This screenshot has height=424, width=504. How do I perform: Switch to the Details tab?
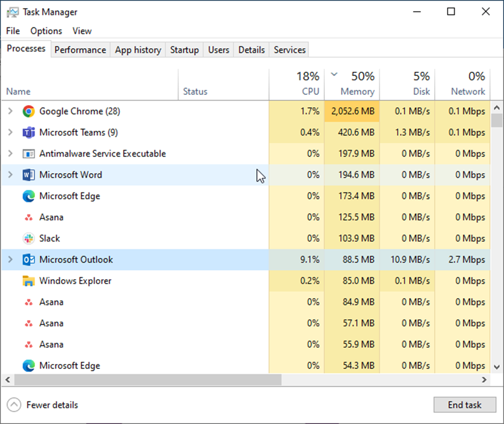(x=251, y=50)
